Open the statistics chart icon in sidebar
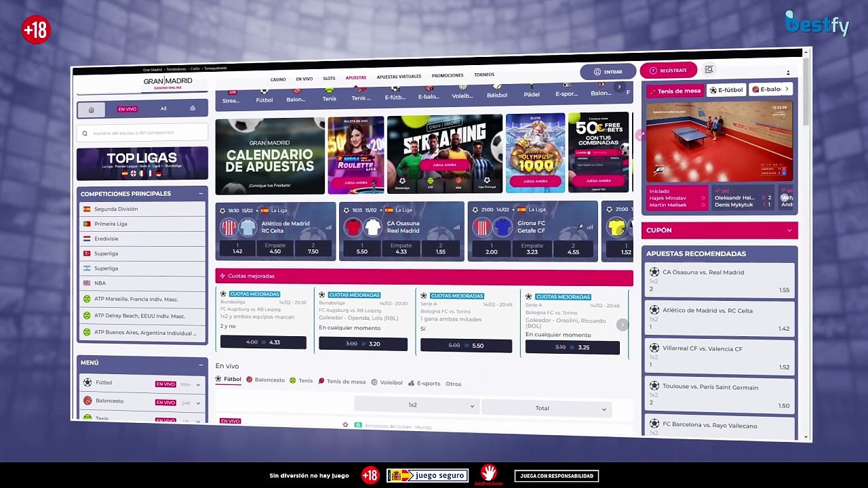 click(x=193, y=108)
